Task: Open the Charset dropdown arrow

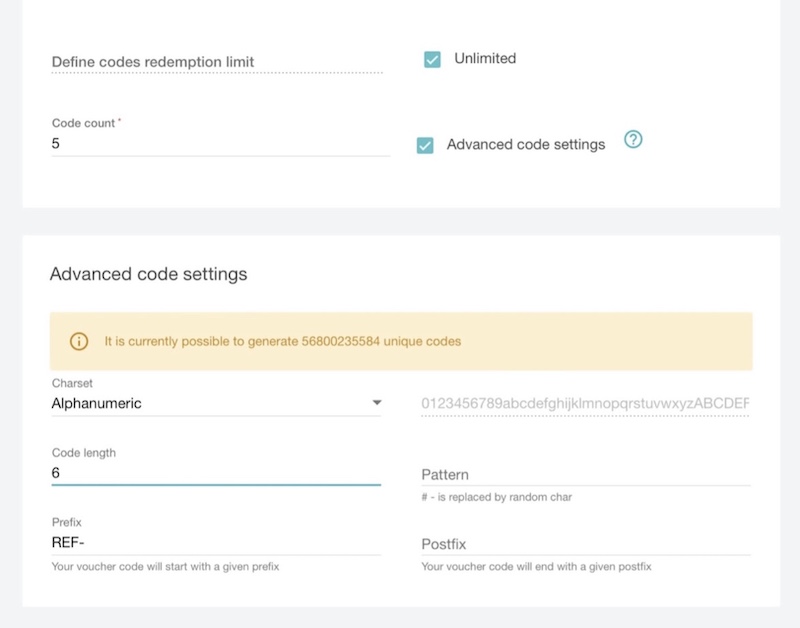Action: [377, 403]
